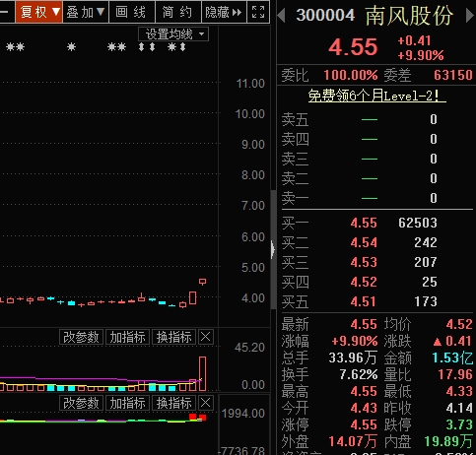Switch to 简约 view

177,12
